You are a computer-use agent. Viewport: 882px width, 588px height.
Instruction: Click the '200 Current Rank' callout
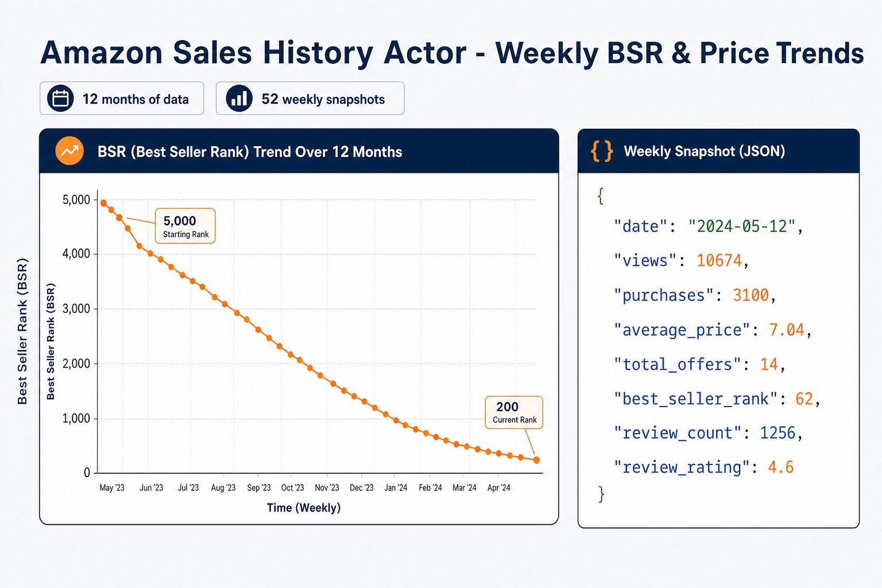click(x=514, y=412)
